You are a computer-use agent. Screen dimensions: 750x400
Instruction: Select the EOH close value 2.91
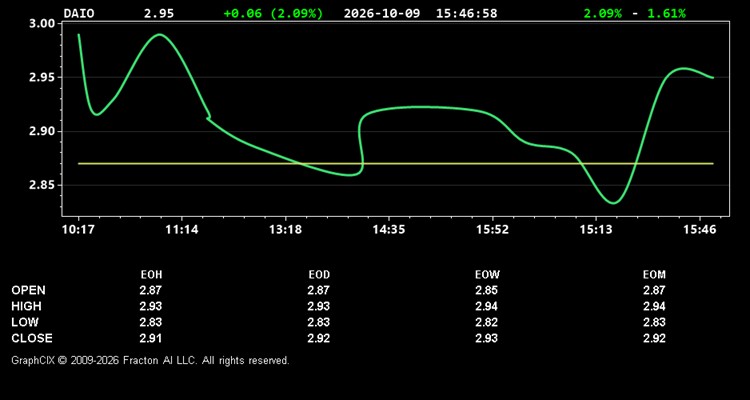[x=151, y=338]
